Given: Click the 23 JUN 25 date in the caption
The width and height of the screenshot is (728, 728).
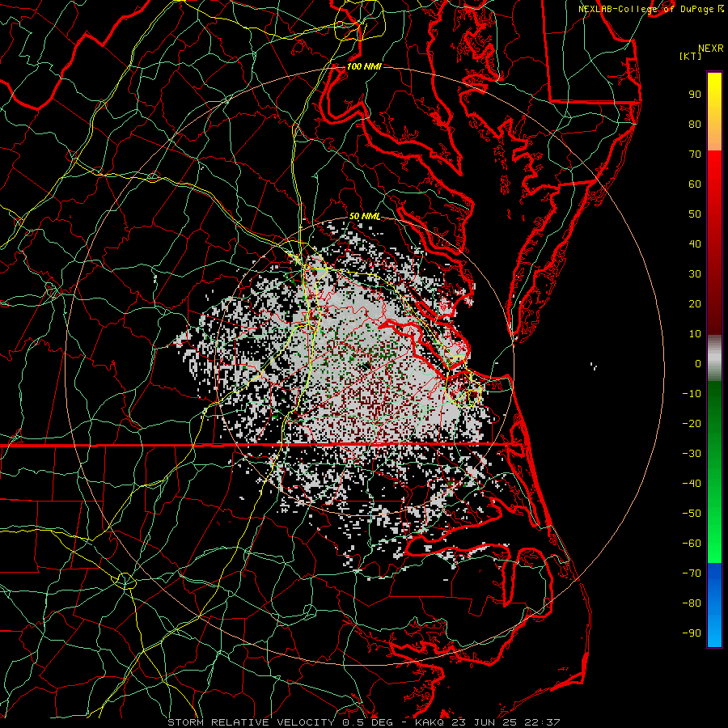Looking at the screenshot, I should tap(485, 722).
